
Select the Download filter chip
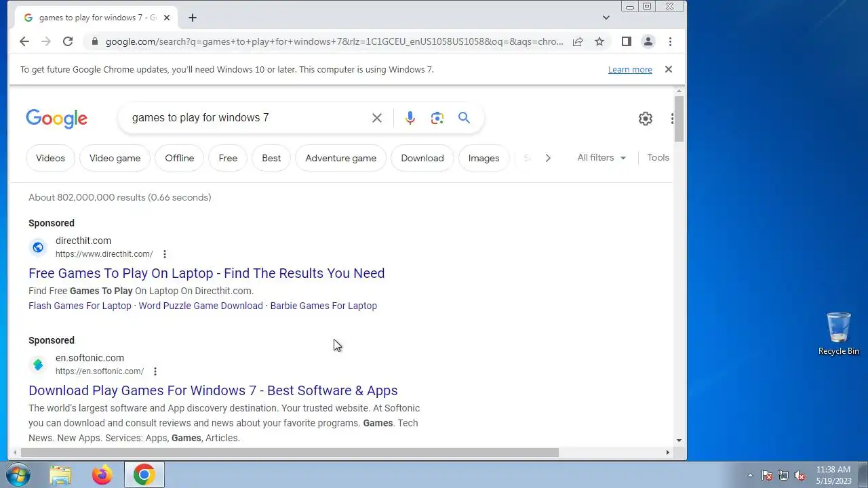coord(422,158)
